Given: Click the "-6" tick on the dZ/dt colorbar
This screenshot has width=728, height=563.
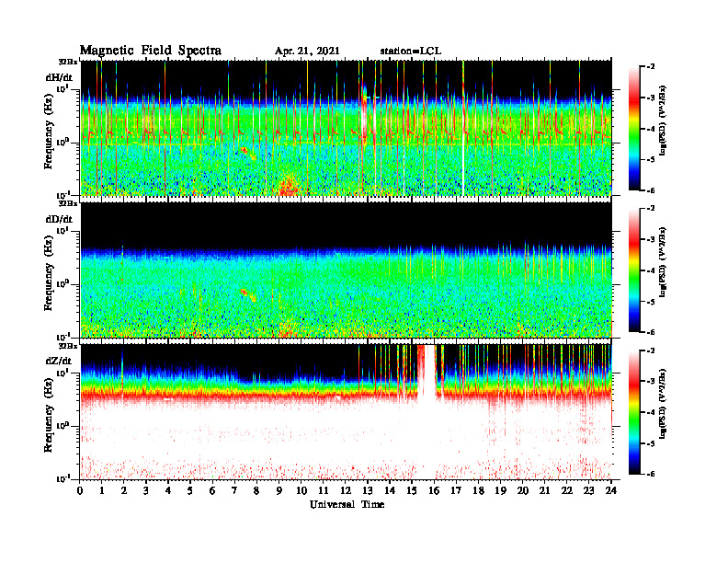Looking at the screenshot, I should click(x=651, y=474).
